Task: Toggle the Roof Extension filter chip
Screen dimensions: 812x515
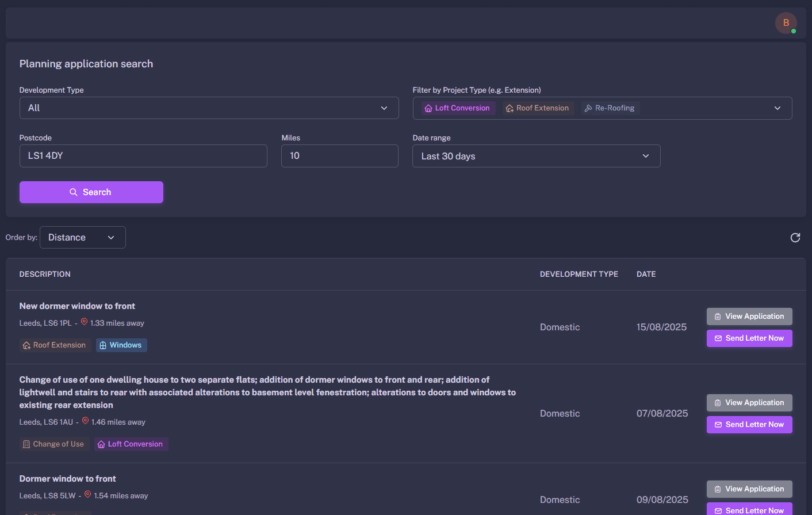Action: [x=537, y=108]
